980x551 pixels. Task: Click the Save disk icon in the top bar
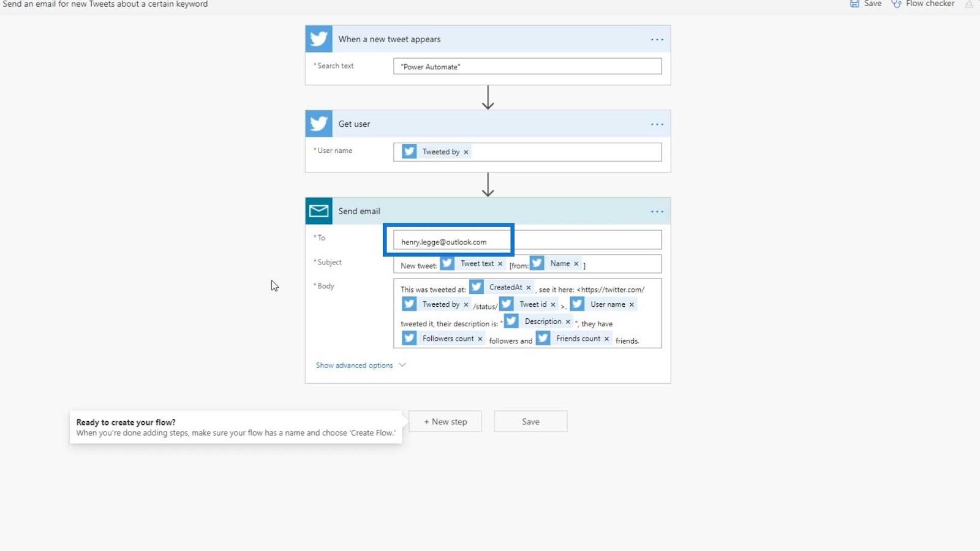(x=854, y=4)
